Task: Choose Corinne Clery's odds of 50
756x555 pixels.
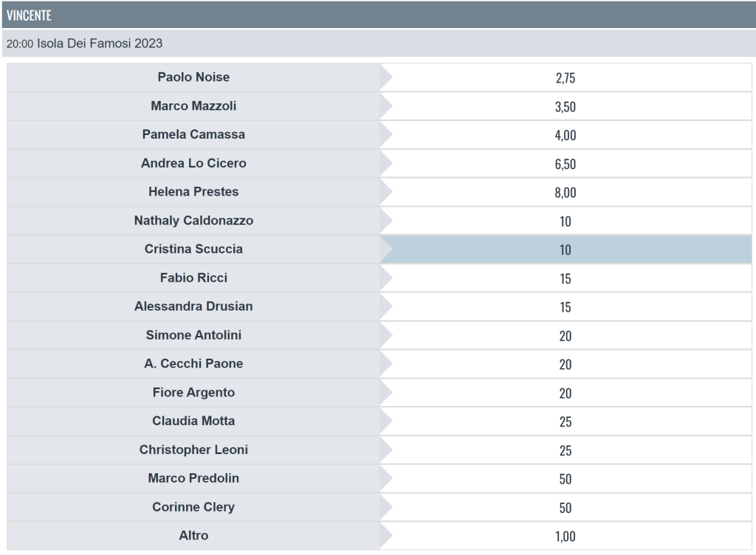Action: 566,507
